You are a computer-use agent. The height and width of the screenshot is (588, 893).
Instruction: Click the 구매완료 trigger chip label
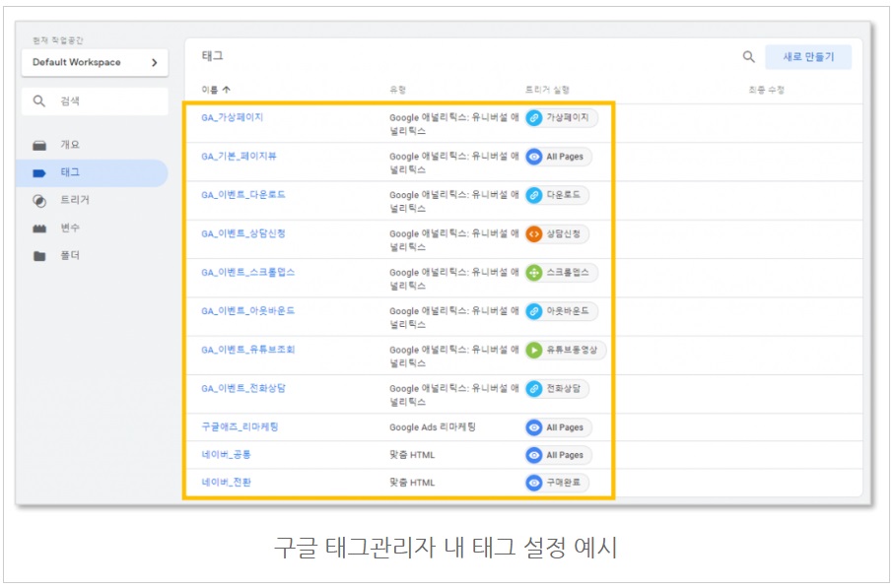tap(563, 483)
